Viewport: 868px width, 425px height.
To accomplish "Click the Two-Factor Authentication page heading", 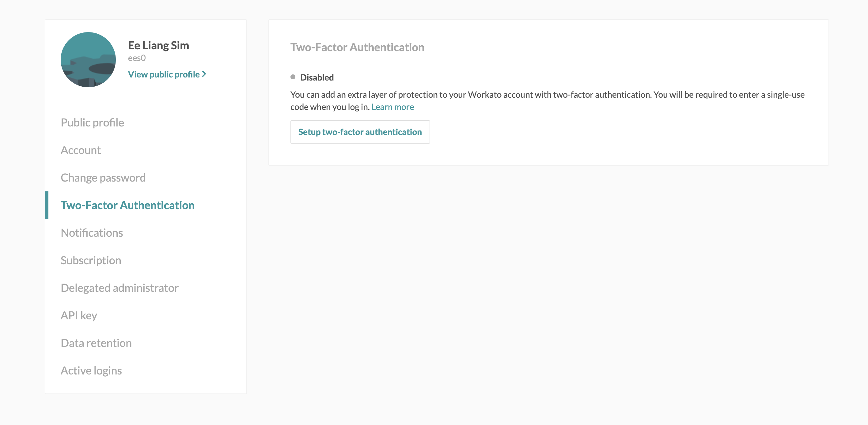I will tap(358, 47).
